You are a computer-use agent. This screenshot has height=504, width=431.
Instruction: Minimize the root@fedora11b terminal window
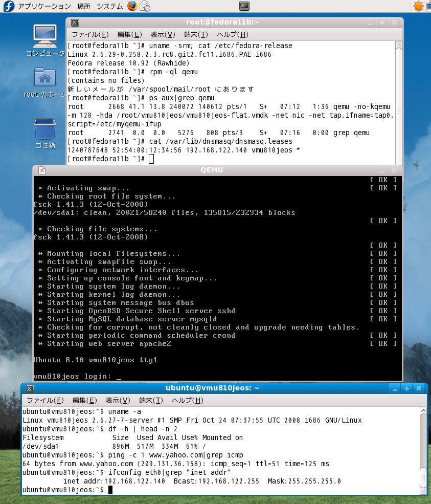[x=370, y=23]
